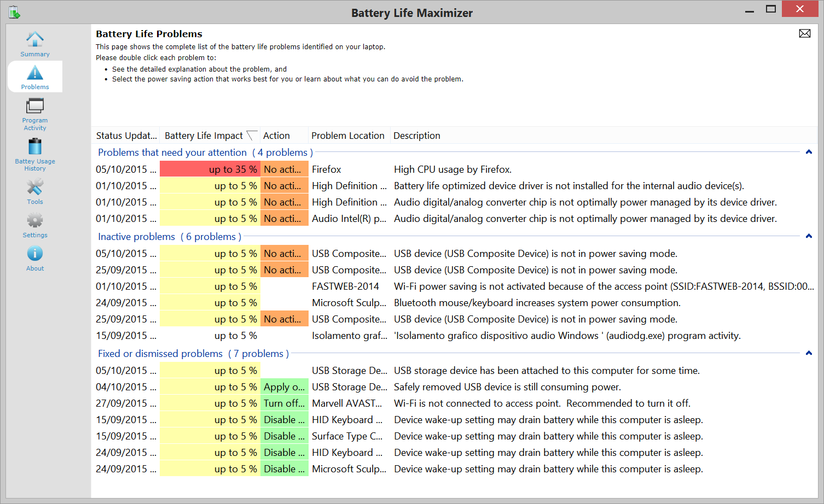Screen dimensions: 824x504
Task: Select the Firefox high CPU usage row
Action: [x=452, y=169]
